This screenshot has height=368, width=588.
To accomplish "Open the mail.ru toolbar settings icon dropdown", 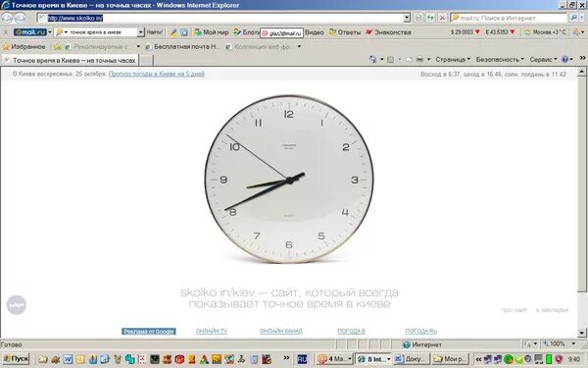I will click(578, 32).
